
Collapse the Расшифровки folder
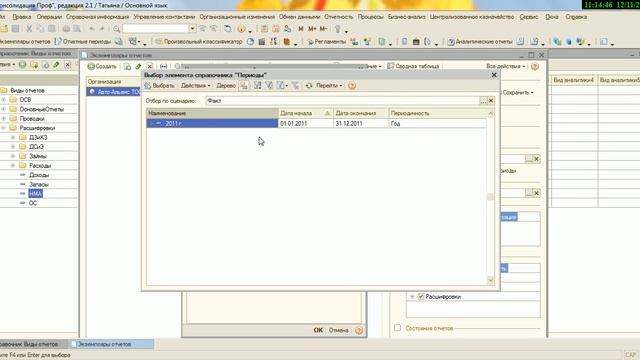[x=4, y=128]
